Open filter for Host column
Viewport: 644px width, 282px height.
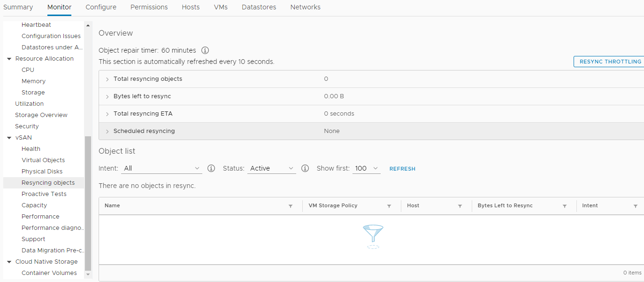[x=460, y=206]
